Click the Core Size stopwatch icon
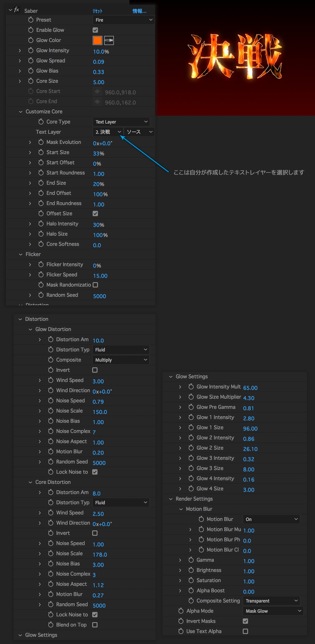Viewport: 315px width, 644px height. coord(31,81)
